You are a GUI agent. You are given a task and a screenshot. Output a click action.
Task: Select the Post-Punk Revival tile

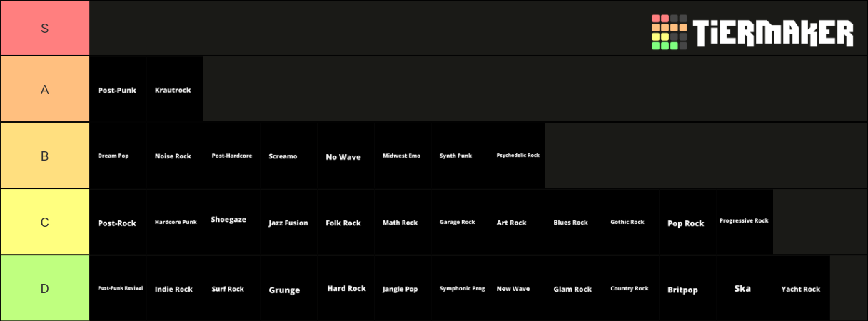point(120,289)
